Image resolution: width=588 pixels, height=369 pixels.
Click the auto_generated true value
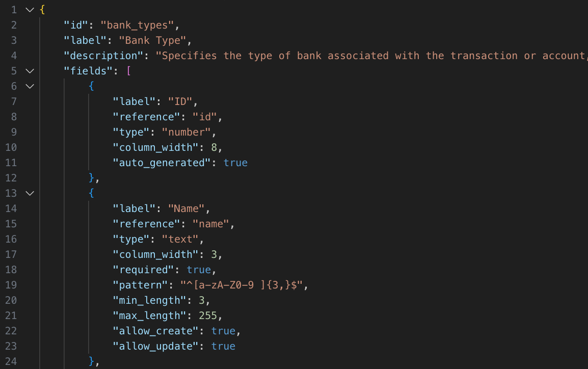tap(235, 163)
